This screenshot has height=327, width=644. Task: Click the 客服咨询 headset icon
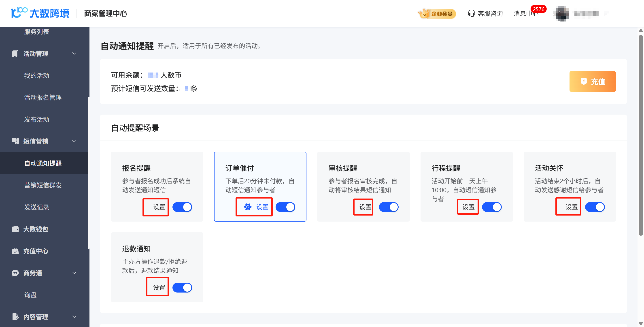point(471,13)
